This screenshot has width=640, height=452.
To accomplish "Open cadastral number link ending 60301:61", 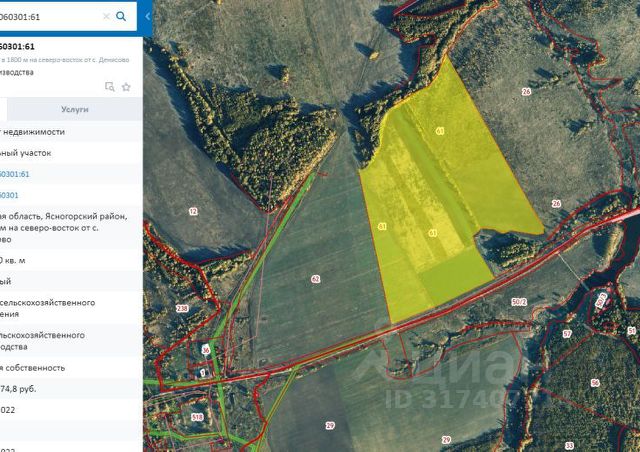I will click(14, 174).
